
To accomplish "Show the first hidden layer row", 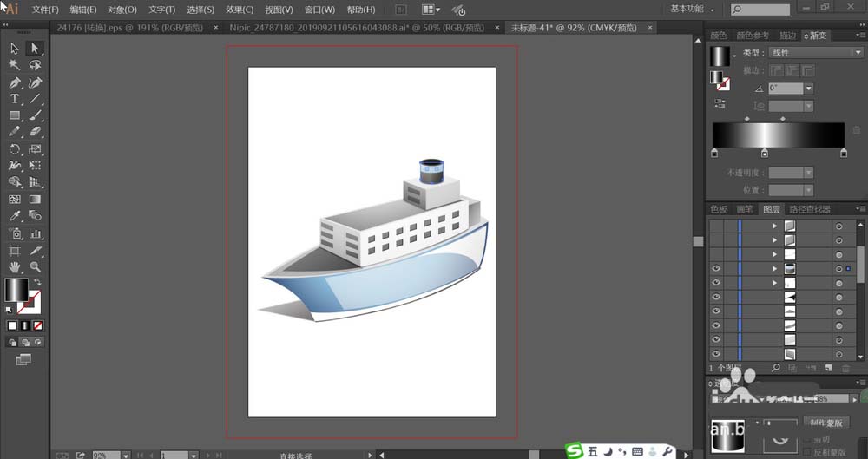I will [716, 226].
